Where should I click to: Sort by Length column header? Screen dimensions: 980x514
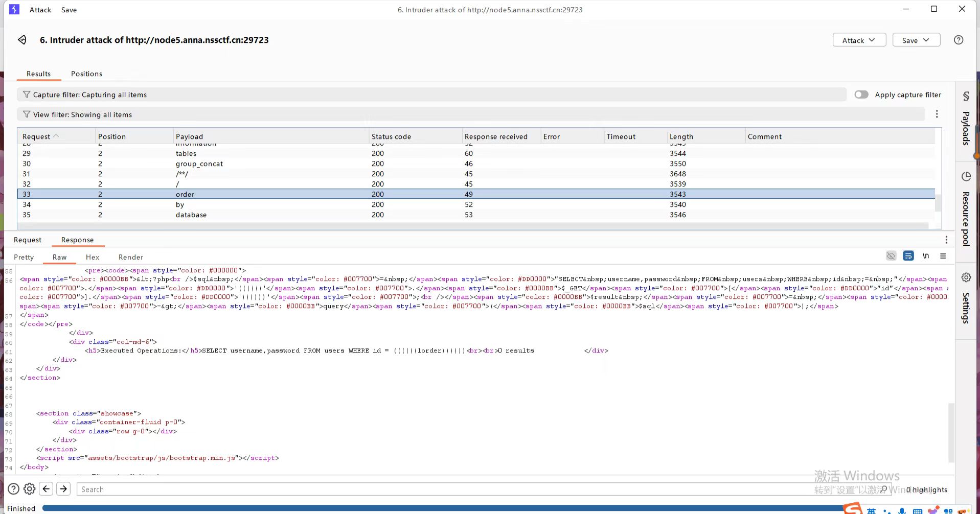[706, 136]
